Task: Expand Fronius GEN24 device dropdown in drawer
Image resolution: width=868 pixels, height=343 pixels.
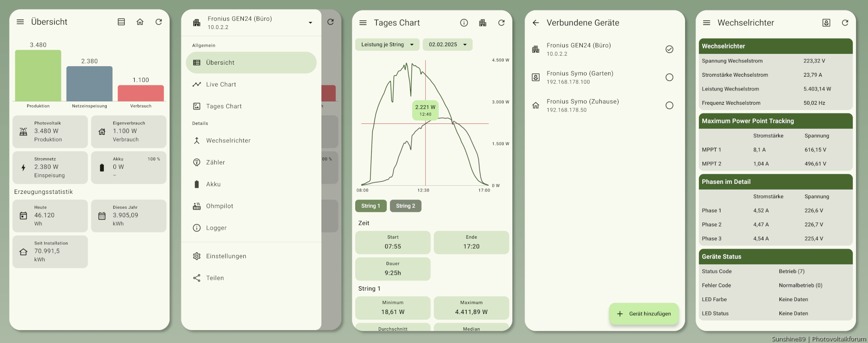Action: pos(310,23)
